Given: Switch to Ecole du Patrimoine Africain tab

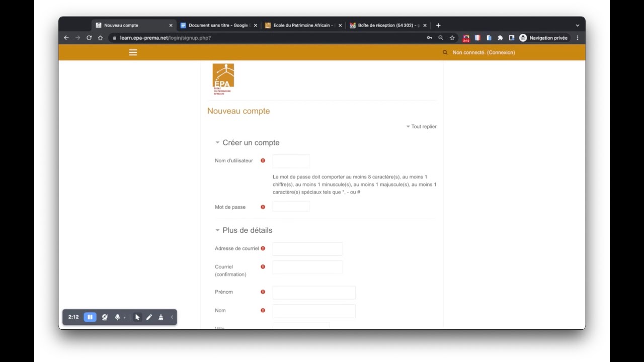Looking at the screenshot, I should click(303, 25).
